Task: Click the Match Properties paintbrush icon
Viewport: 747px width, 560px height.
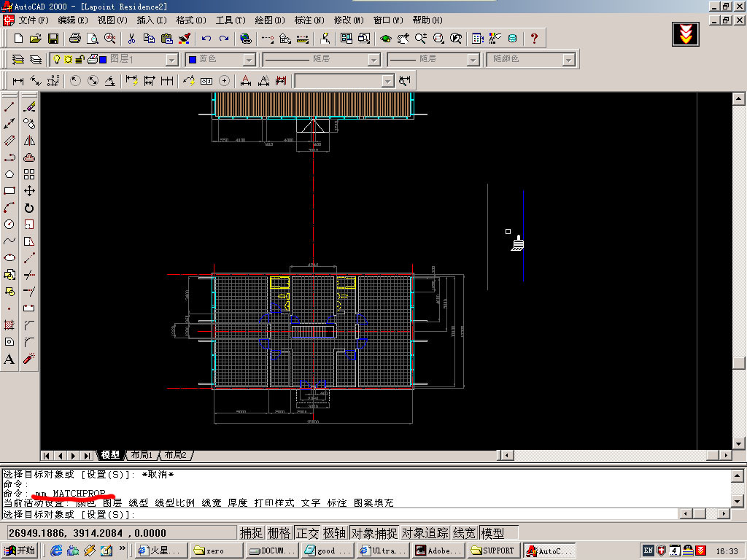Action: tap(185, 38)
